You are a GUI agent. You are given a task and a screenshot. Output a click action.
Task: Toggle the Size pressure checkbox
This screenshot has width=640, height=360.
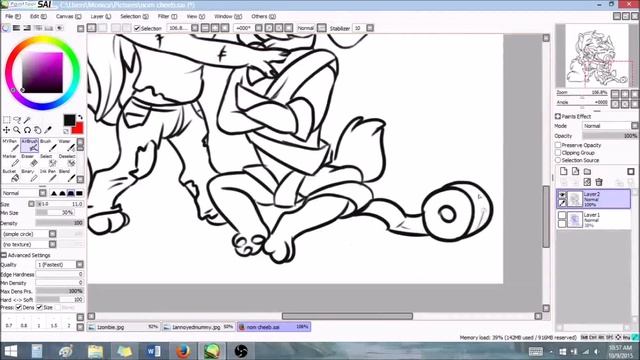[40, 307]
